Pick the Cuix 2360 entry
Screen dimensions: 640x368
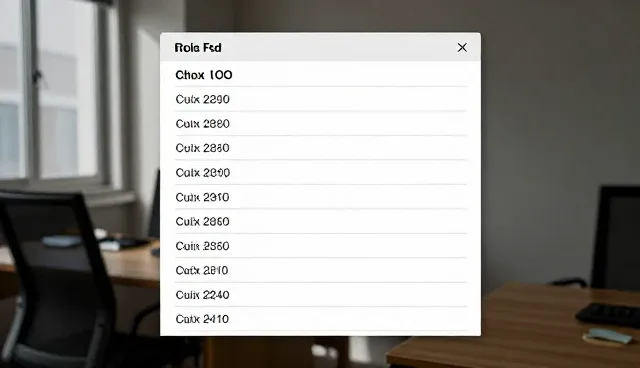coord(320,246)
